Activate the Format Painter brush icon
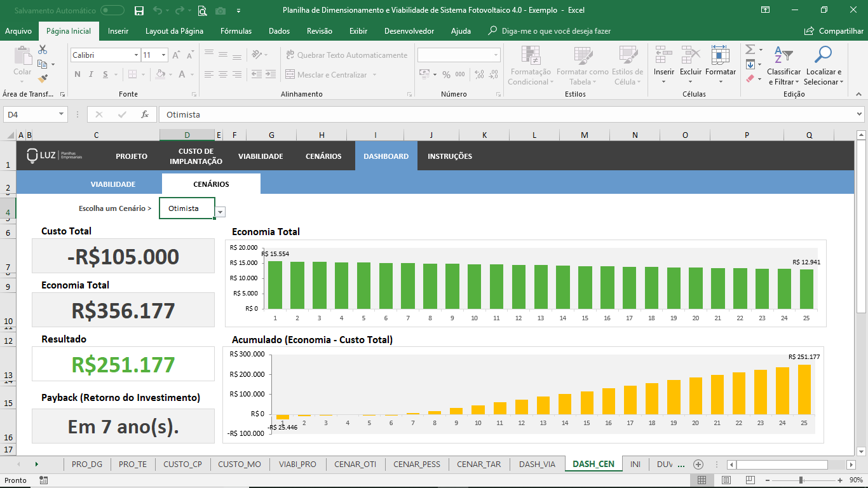This screenshot has width=868, height=488. (43, 79)
